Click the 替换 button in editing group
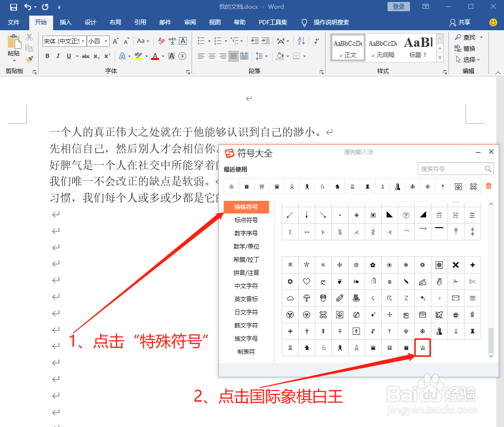Viewport: 504px width, 427px height. (468, 48)
